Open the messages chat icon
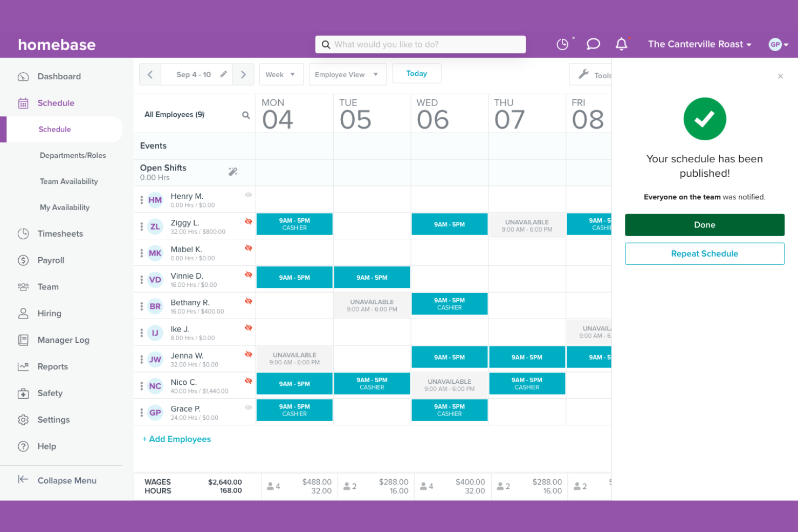The image size is (798, 532). [593, 44]
